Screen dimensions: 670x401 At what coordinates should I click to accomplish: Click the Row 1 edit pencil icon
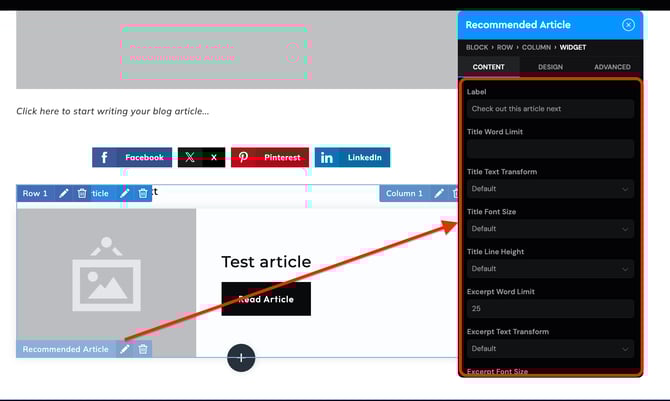(64, 193)
